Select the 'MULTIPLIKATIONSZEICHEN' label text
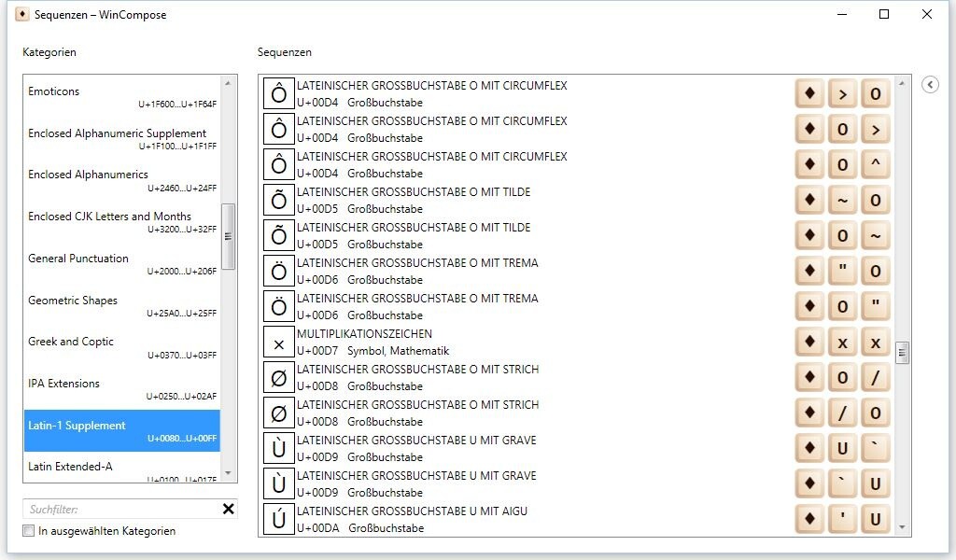 tap(364, 334)
